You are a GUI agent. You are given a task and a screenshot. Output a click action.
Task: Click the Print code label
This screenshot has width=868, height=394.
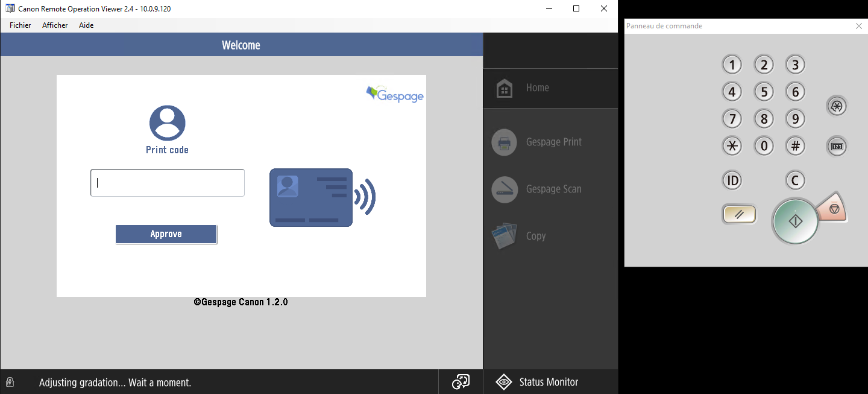click(167, 150)
